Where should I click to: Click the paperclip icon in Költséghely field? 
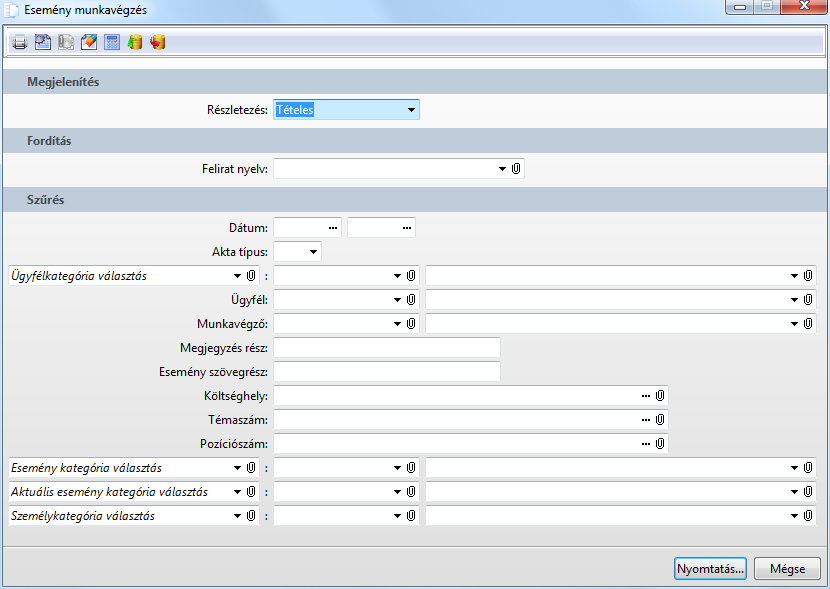tap(660, 396)
